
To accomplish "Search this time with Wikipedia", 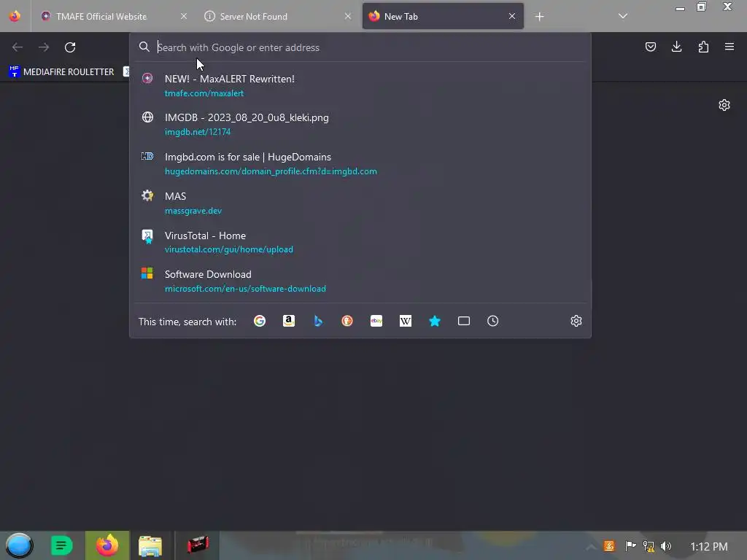I will coord(406,321).
